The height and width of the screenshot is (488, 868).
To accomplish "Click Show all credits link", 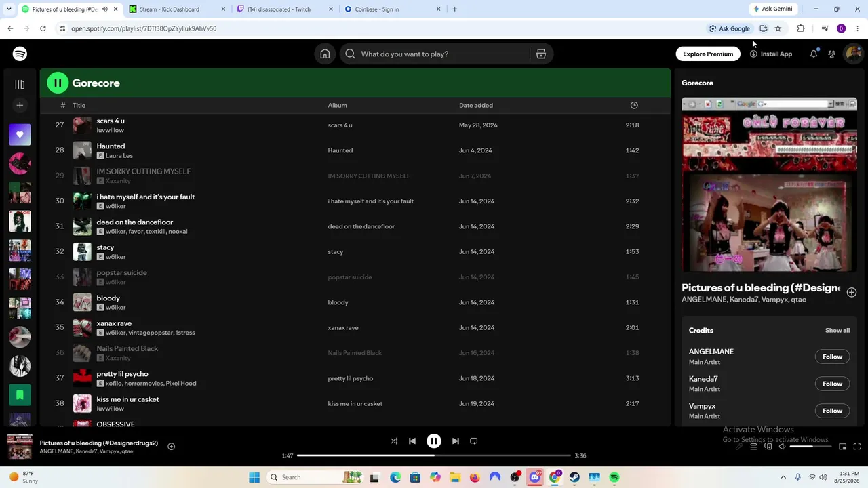I will click(837, 331).
